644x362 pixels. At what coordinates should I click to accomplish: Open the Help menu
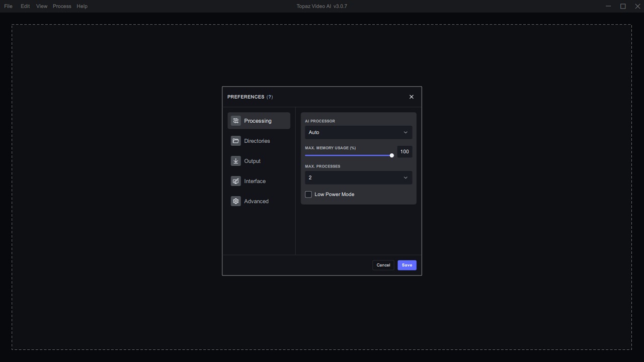tap(82, 6)
